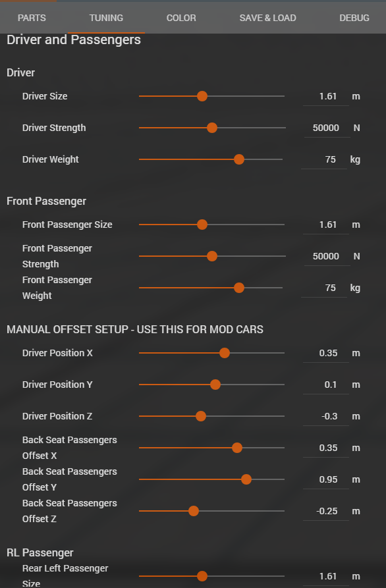Select the Driver Weight 75 value box
This screenshot has height=588, width=386.
[x=324, y=159]
